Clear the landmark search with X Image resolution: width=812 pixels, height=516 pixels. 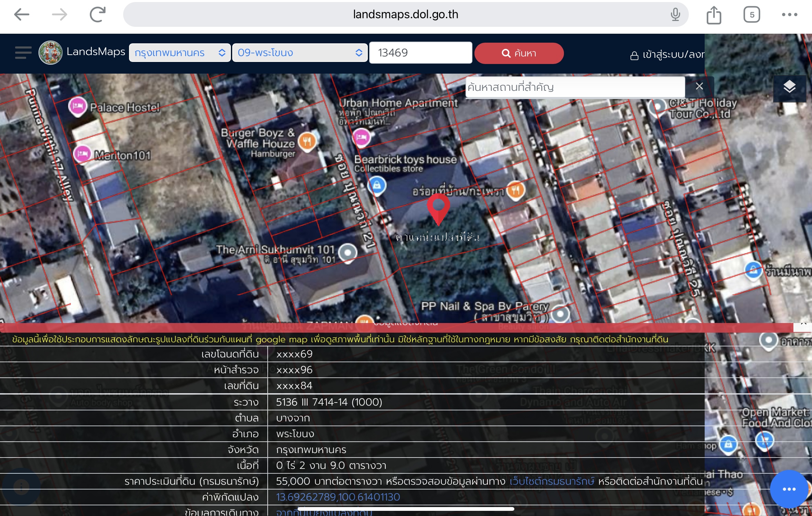pos(699,87)
